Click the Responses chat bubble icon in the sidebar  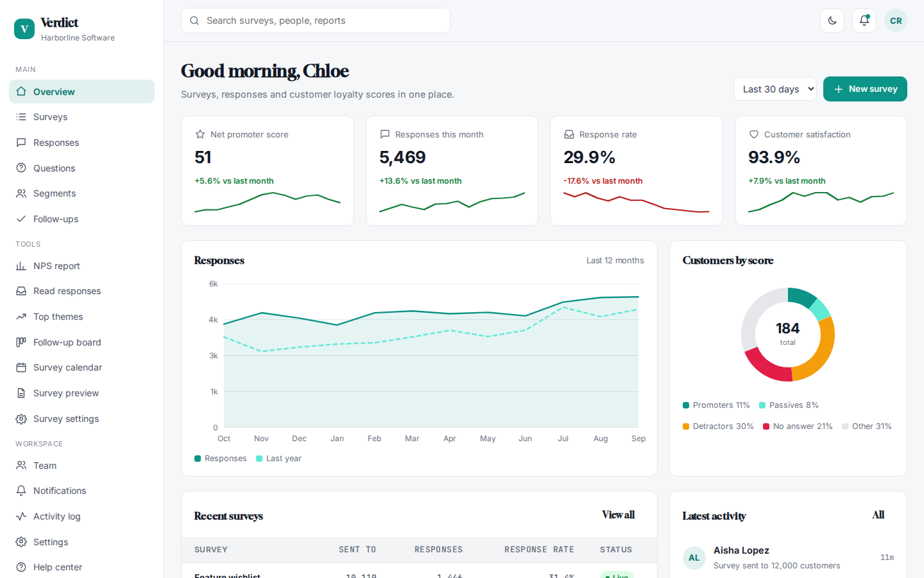pyautogui.click(x=21, y=143)
